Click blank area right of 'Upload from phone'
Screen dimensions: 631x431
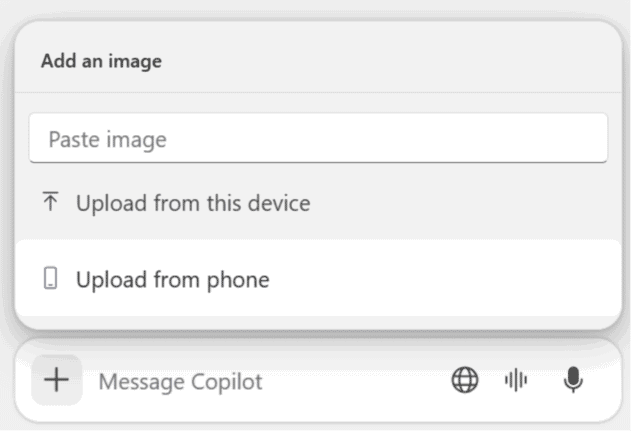[450, 279]
